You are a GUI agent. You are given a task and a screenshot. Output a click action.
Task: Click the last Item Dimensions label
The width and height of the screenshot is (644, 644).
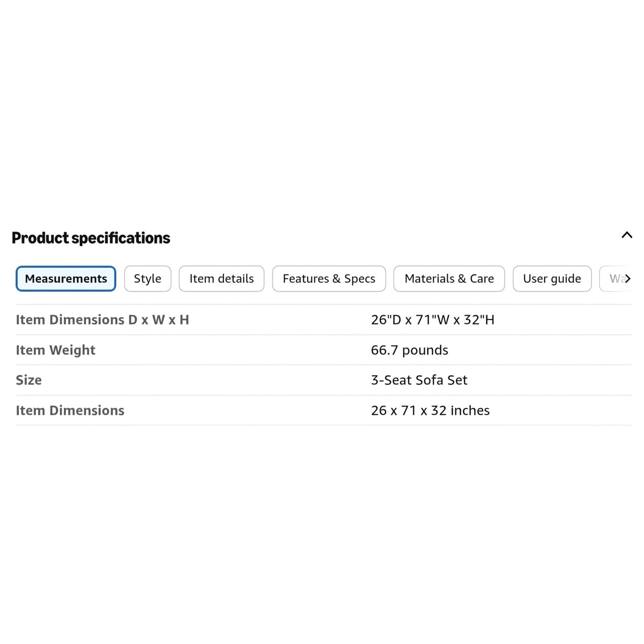tap(70, 410)
